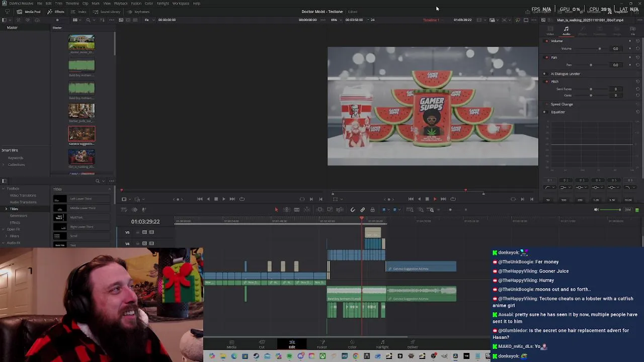Expand the Audio FX section

click(x=3, y=243)
